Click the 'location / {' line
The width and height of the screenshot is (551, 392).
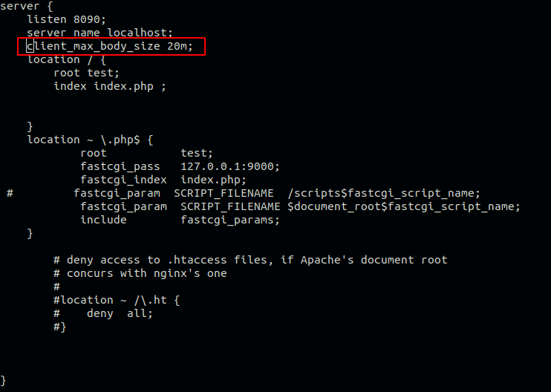coord(67,59)
